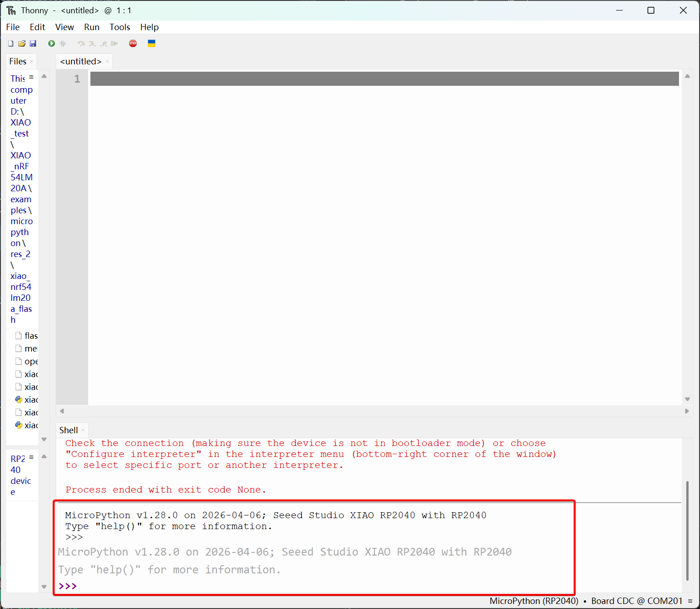Viewport: 700px width, 609px height.
Task: Click the Resume debugging icon
Action: [115, 43]
